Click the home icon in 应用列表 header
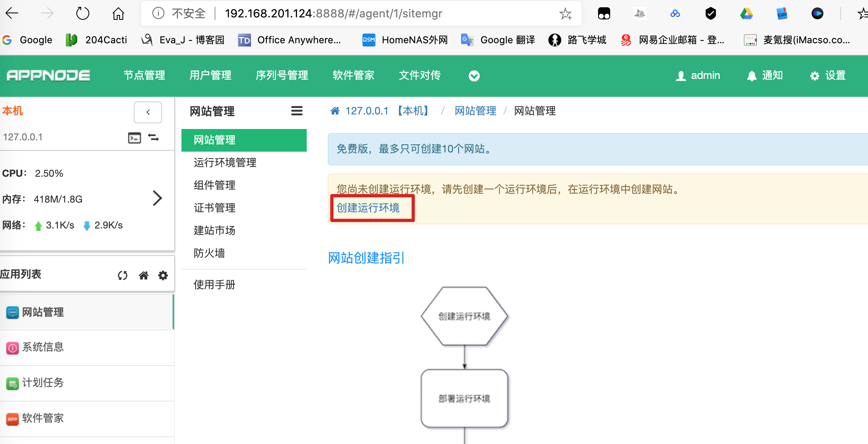The image size is (868, 444). (143, 275)
